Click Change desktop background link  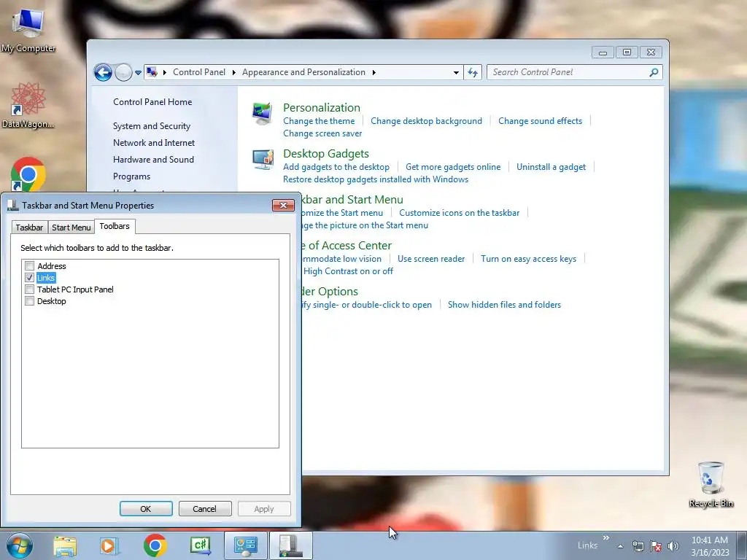[x=426, y=121]
